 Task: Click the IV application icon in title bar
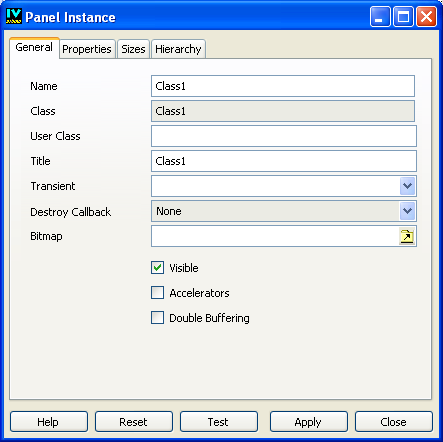pyautogui.click(x=14, y=16)
